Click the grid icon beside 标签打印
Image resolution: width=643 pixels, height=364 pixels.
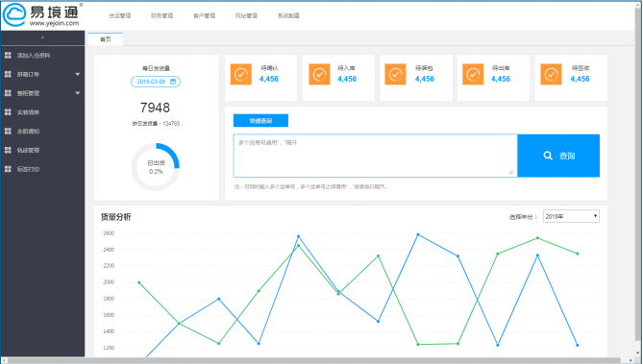coord(8,169)
